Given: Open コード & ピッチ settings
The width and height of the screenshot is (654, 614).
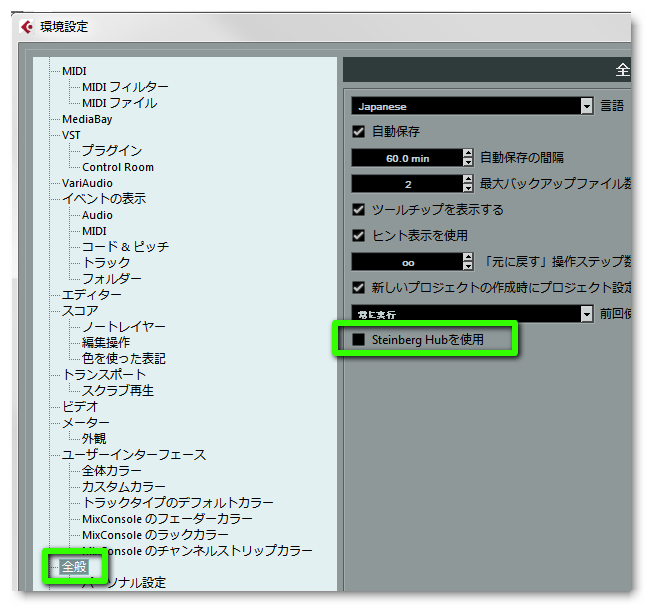Looking at the screenshot, I should [126, 247].
